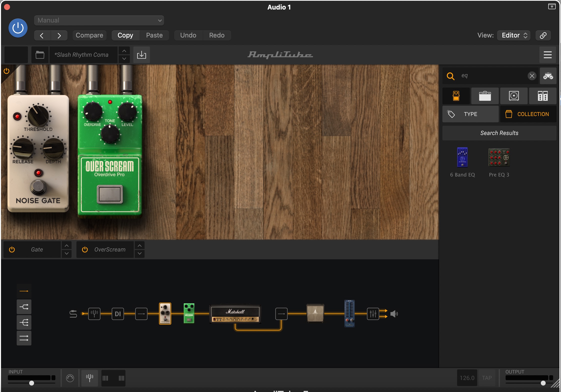Click the OverScream Level knob
This screenshot has height=392, width=561.
pyautogui.click(x=127, y=111)
